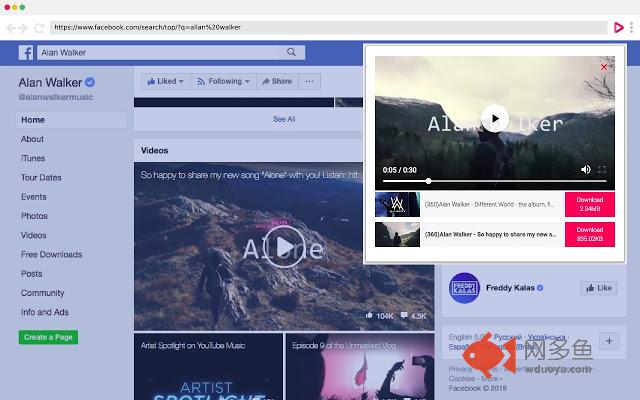The width and height of the screenshot is (640, 400).
Task: Open the Community section
Action: (x=42, y=293)
